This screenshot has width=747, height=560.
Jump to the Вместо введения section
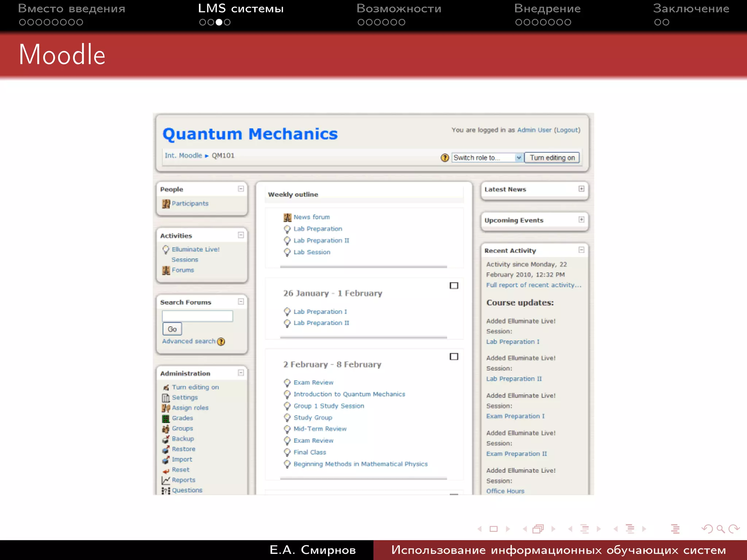click(71, 9)
